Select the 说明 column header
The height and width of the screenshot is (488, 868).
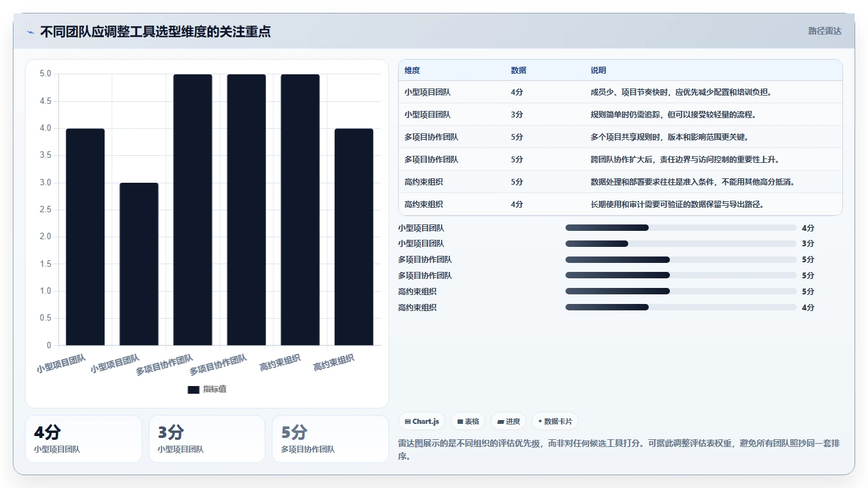tap(598, 71)
